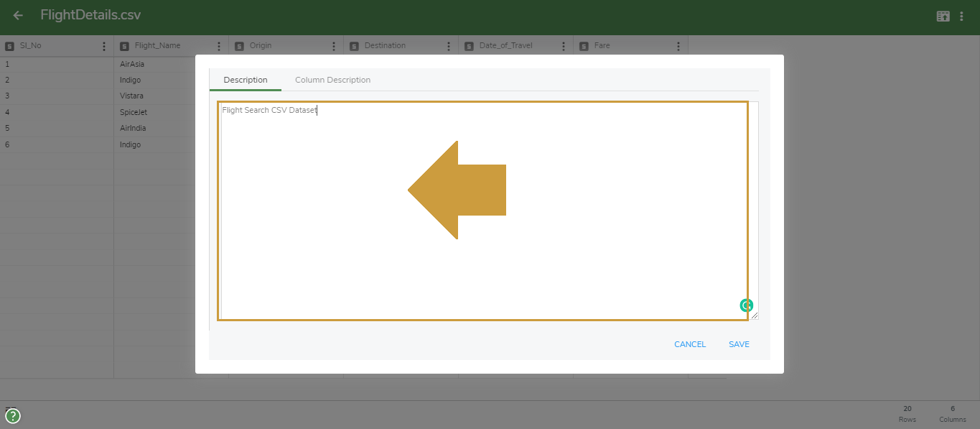The image size is (980, 429).
Task: Open the Fare column options menu
Action: pyautogui.click(x=678, y=45)
